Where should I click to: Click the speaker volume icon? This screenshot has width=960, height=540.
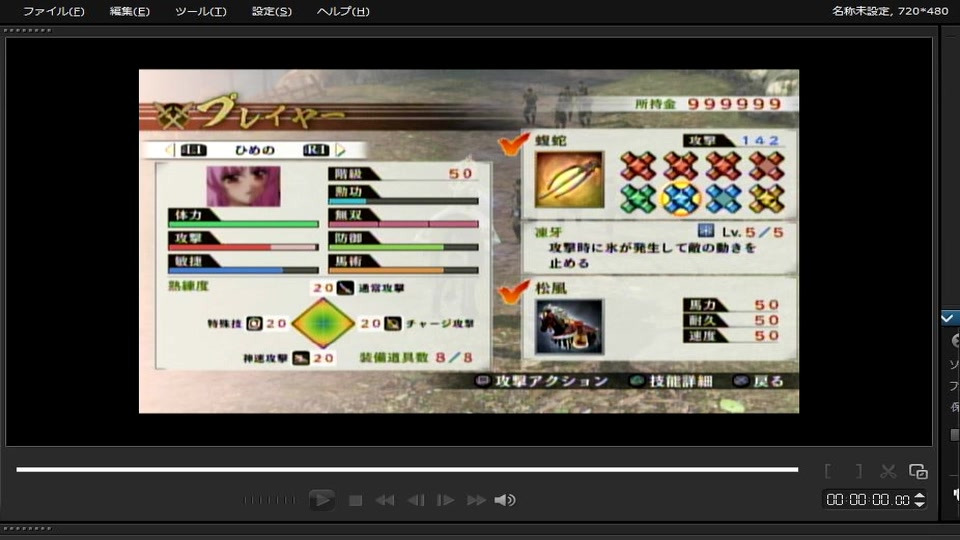click(x=504, y=500)
